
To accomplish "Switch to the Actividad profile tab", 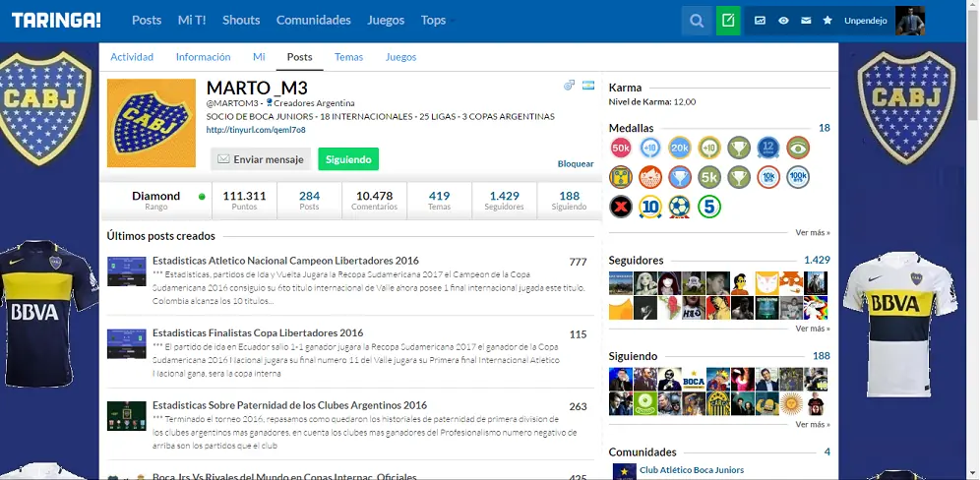I will pos(132,57).
